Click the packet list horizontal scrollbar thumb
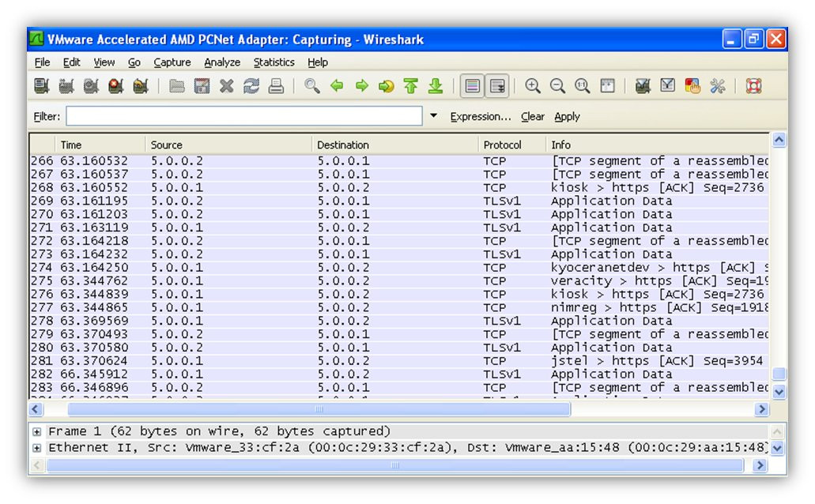 (x=319, y=409)
